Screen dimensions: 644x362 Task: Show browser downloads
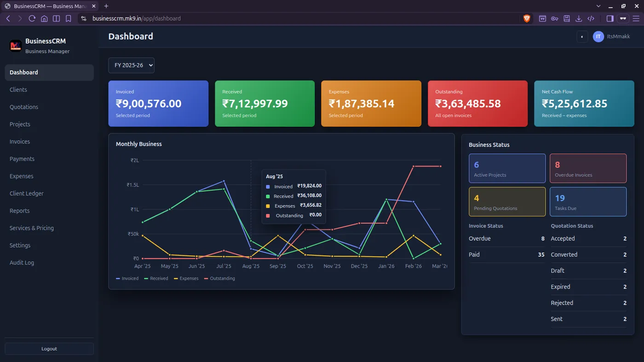click(x=579, y=18)
